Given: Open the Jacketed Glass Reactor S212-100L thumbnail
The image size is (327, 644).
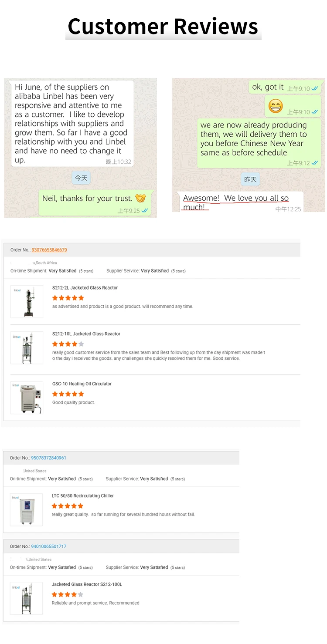Looking at the screenshot, I should point(26,598).
